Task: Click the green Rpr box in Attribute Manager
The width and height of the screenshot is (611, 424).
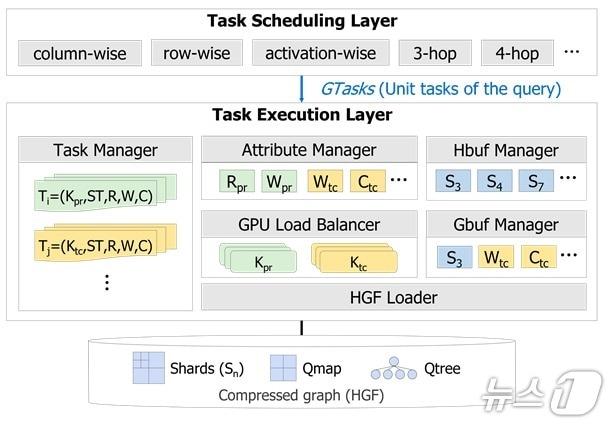Action: 238,182
